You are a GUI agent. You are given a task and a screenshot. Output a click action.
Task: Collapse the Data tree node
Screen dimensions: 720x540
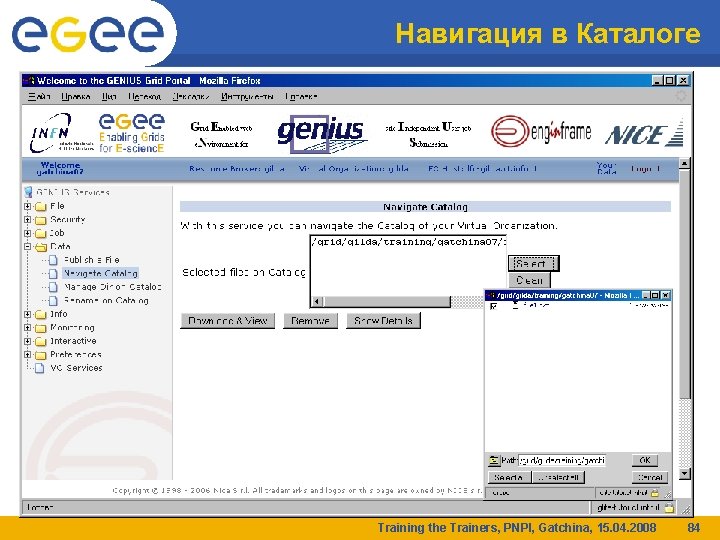pos(28,247)
